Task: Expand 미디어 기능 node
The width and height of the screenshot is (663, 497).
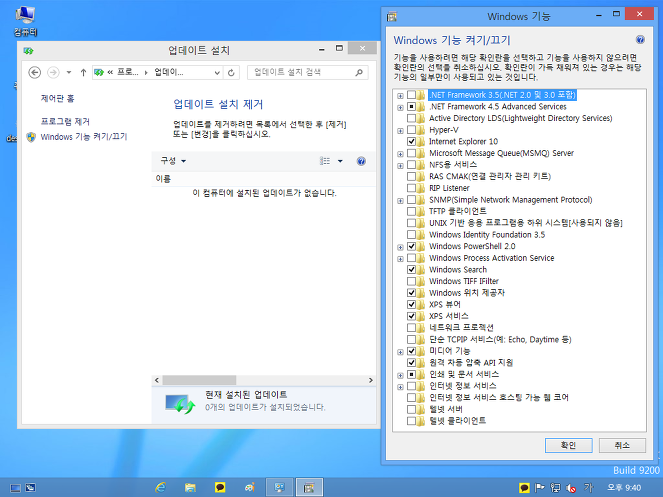Action: (x=400, y=352)
